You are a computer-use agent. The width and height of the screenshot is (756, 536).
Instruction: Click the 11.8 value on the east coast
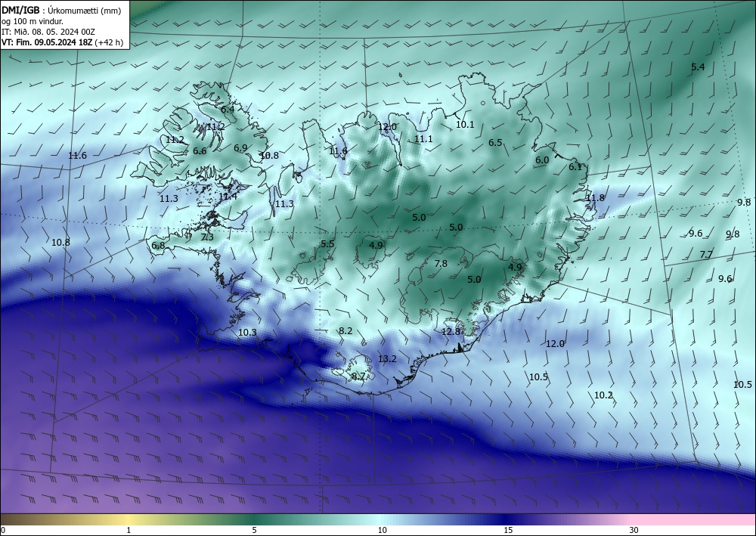tap(596, 197)
